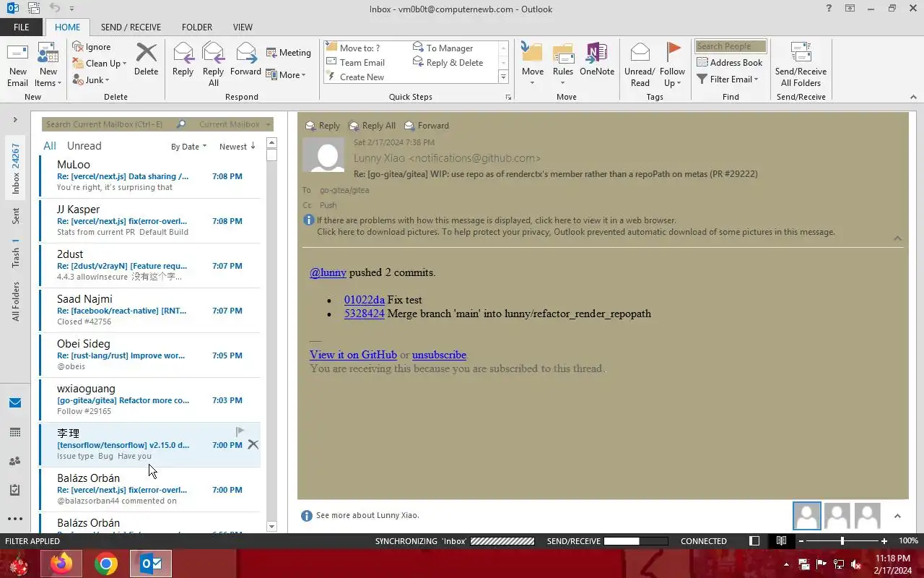Viewport: 924px width, 578px height.
Task: Switch to the FOLDER tab
Action: (x=197, y=27)
